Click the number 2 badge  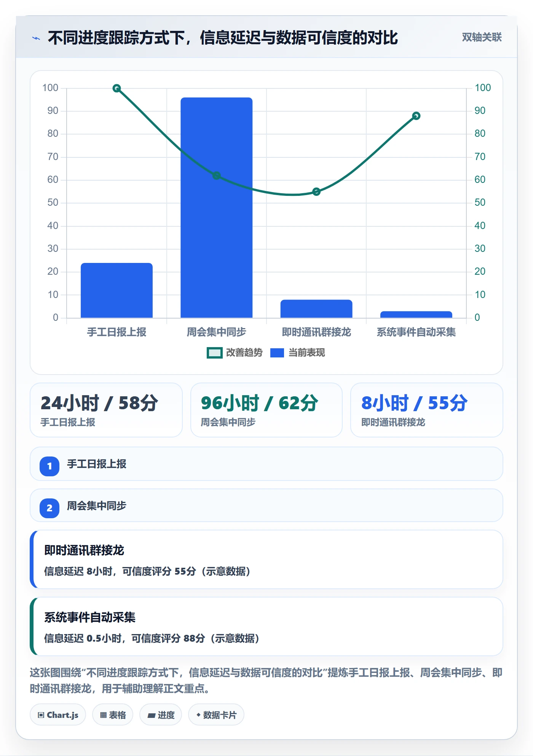pyautogui.click(x=49, y=508)
